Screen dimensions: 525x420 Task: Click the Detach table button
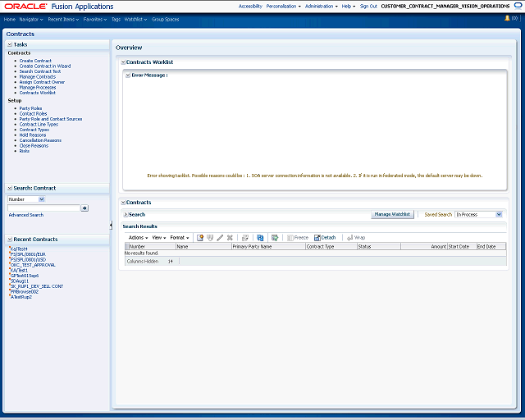(x=325, y=238)
